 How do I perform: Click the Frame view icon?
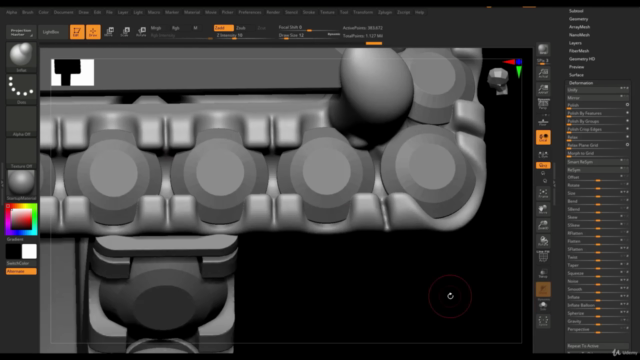(543, 193)
